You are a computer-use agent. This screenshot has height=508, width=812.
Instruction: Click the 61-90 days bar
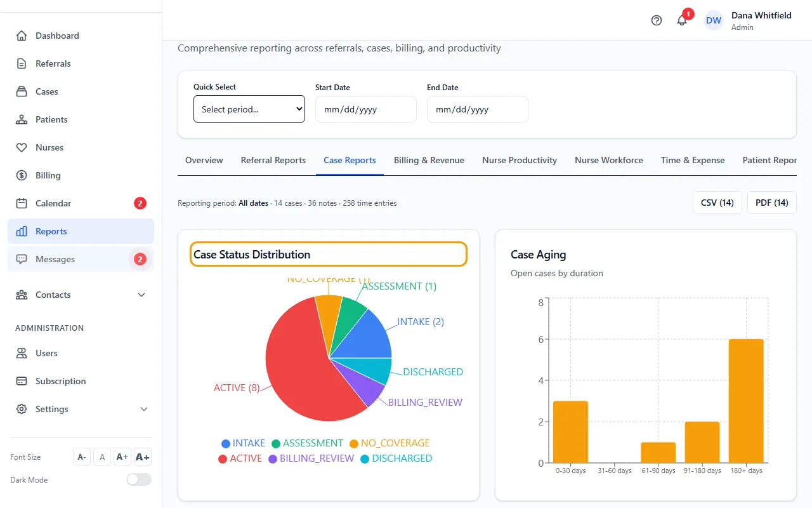pyautogui.click(x=658, y=452)
